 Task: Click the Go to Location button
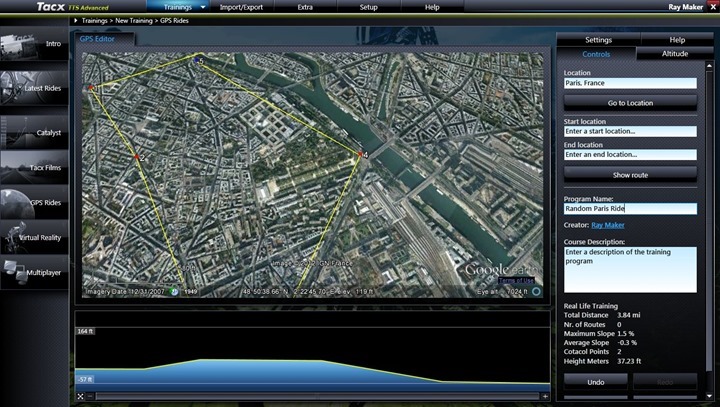click(x=630, y=103)
